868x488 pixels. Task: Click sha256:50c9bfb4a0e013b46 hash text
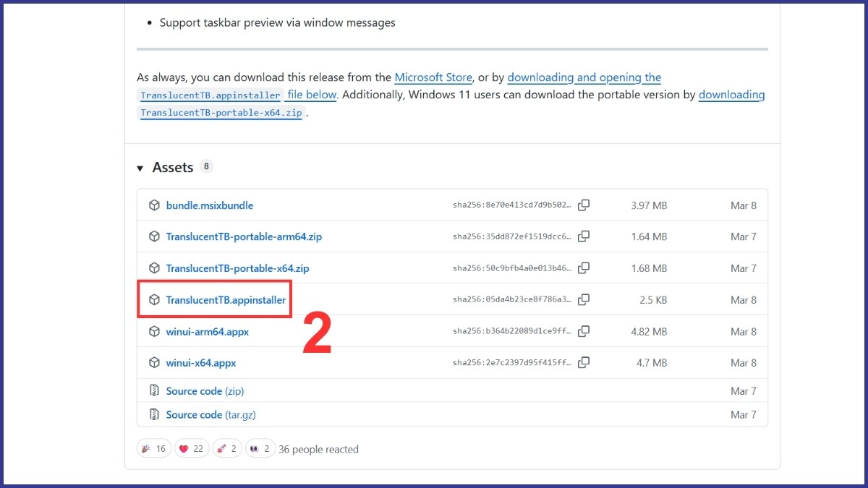click(512, 268)
